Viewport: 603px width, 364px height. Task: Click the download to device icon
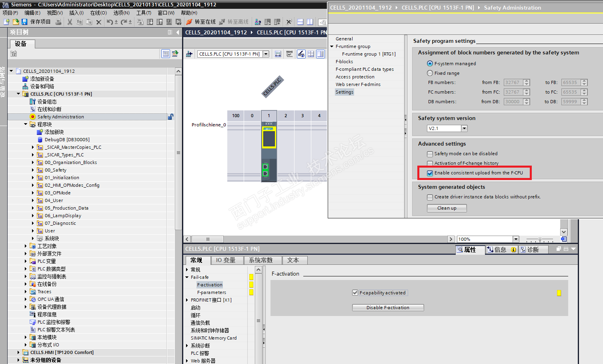pyautogui.click(x=150, y=22)
